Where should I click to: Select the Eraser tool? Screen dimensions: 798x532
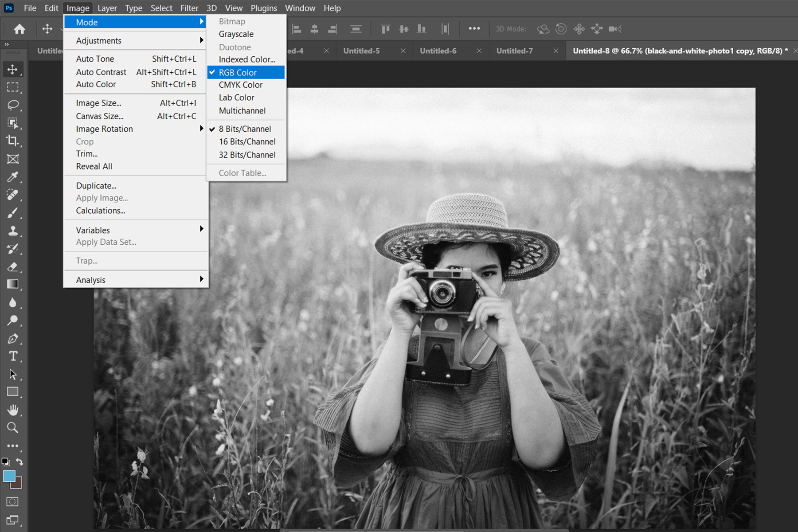tap(12, 266)
